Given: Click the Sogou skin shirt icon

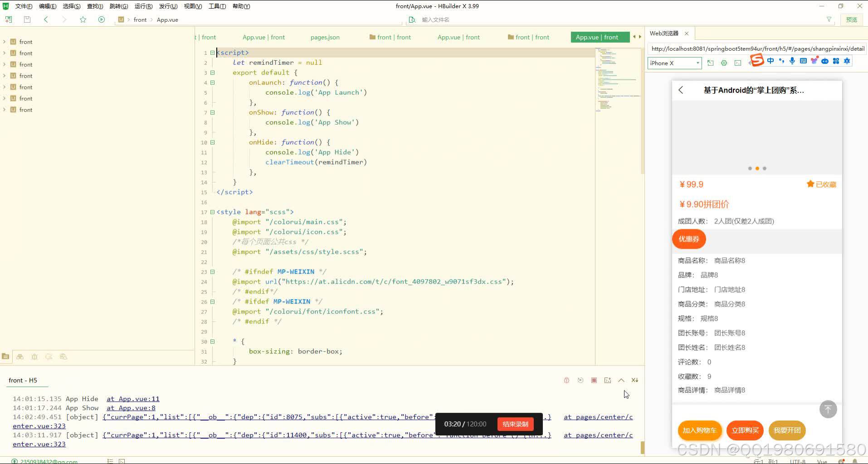Looking at the screenshot, I should pyautogui.click(x=814, y=61).
